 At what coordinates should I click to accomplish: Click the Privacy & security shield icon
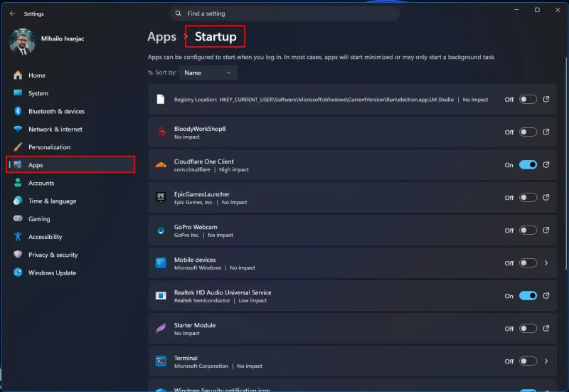18,255
